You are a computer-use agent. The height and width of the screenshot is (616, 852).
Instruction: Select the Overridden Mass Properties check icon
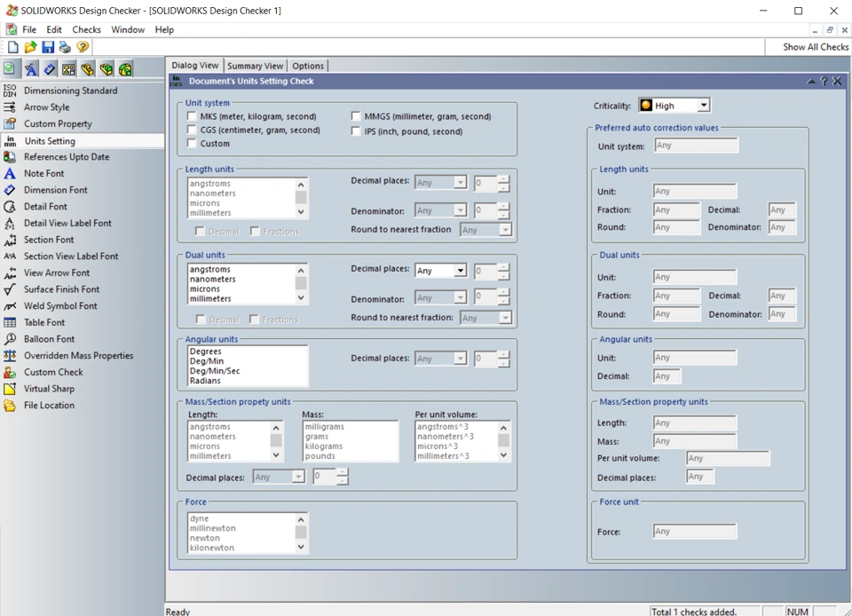pyautogui.click(x=10, y=356)
